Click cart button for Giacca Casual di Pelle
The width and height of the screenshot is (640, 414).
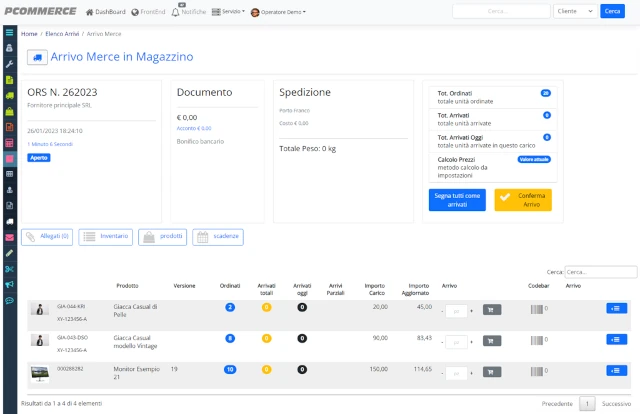492,310
